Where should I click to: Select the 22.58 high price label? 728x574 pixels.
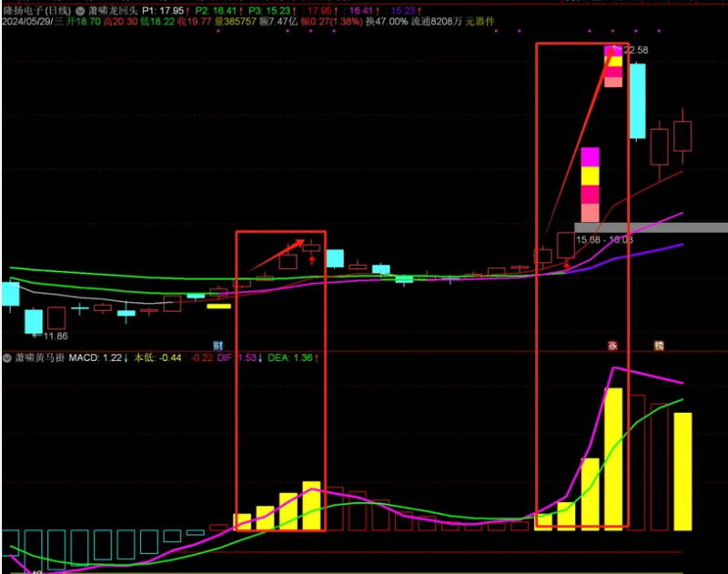click(x=632, y=50)
